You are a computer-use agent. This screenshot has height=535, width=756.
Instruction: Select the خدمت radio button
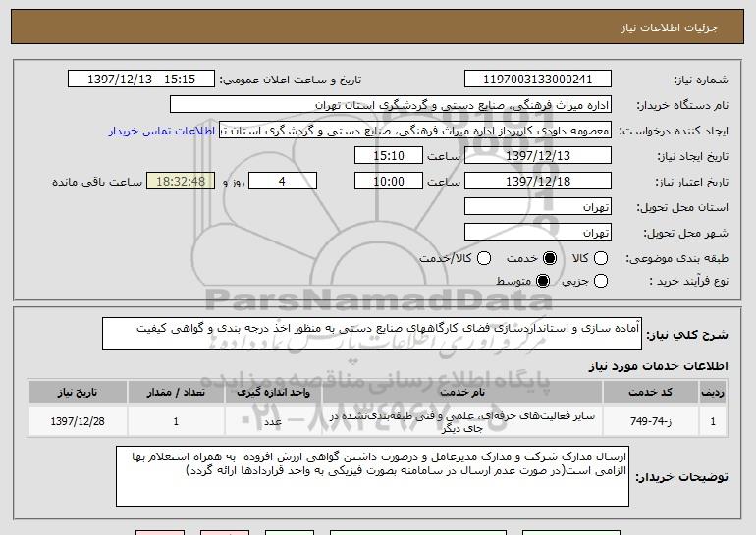point(549,258)
